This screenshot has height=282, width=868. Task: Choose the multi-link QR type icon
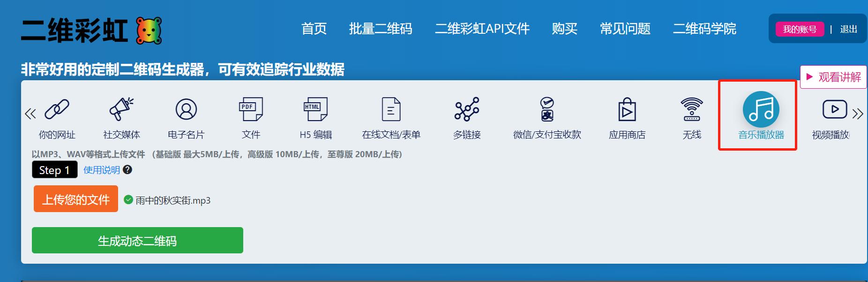coord(467,110)
